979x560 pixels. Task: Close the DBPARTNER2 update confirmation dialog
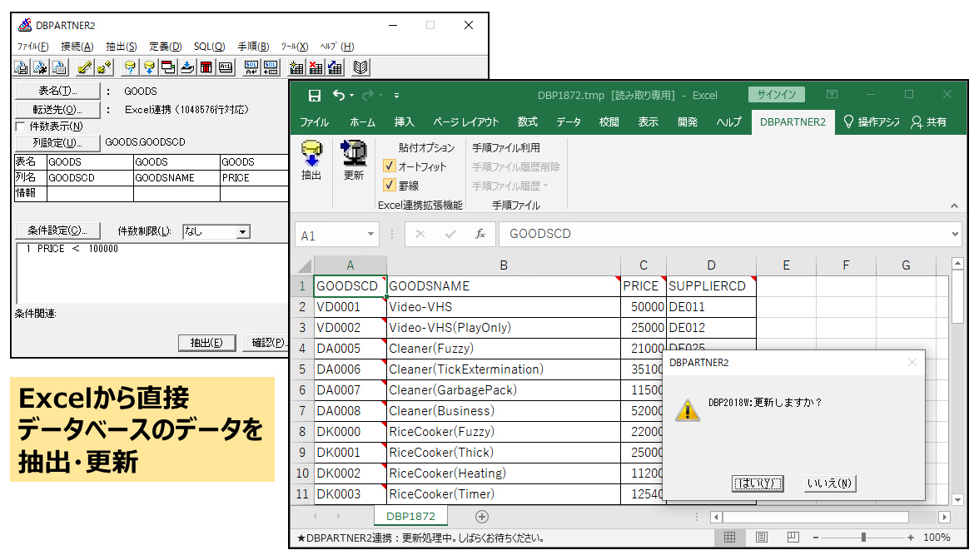[912, 362]
